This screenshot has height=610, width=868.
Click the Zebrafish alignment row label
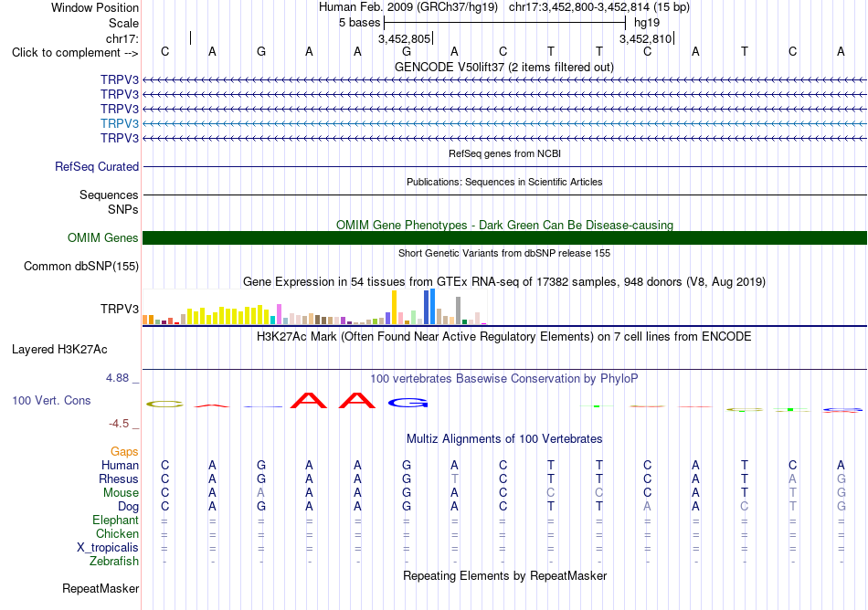(x=114, y=561)
